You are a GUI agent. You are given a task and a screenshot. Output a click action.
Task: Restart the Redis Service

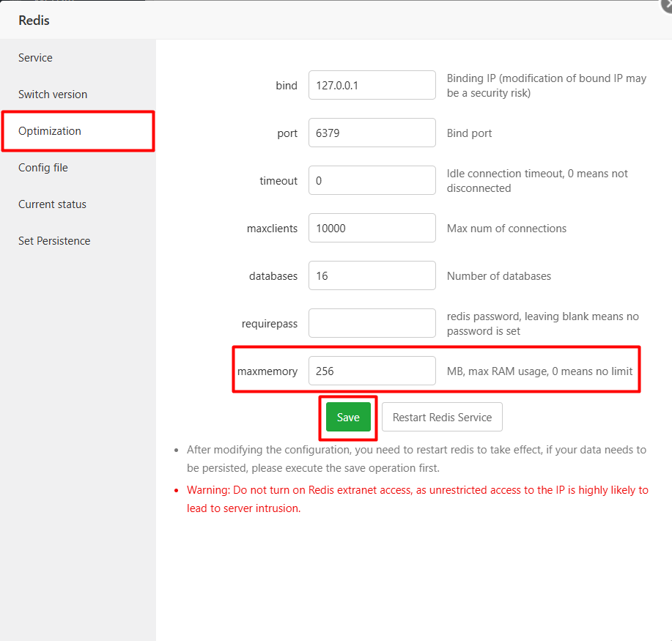[x=441, y=416]
